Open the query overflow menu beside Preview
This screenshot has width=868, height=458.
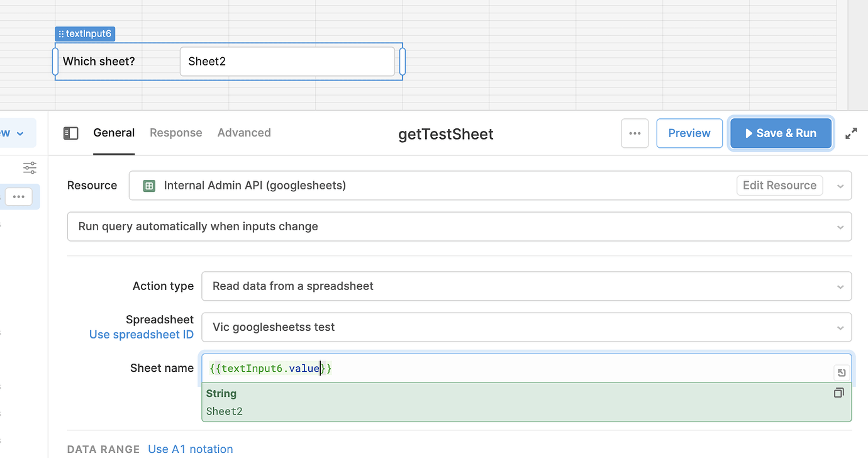click(635, 133)
